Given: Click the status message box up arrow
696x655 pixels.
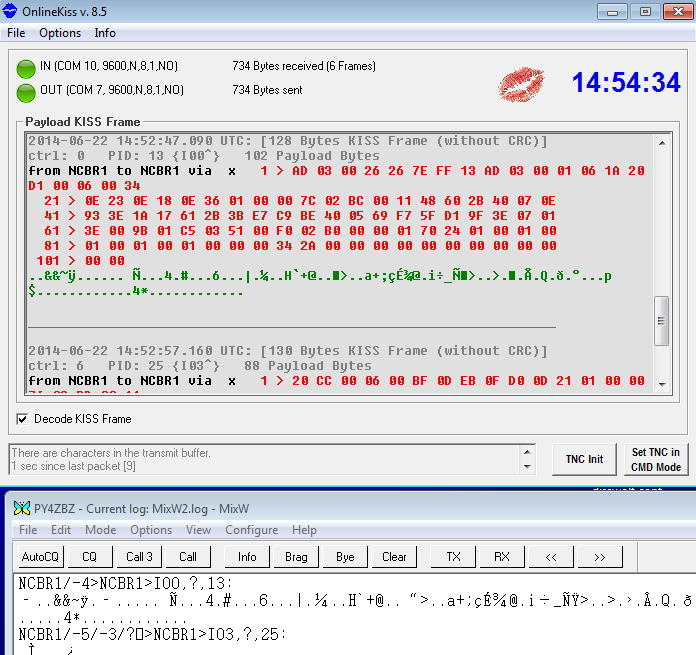Looking at the screenshot, I should click(527, 452).
